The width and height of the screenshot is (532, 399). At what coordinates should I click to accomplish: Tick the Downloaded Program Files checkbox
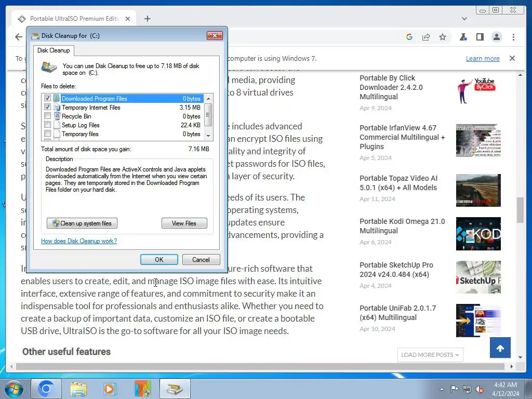(47, 98)
